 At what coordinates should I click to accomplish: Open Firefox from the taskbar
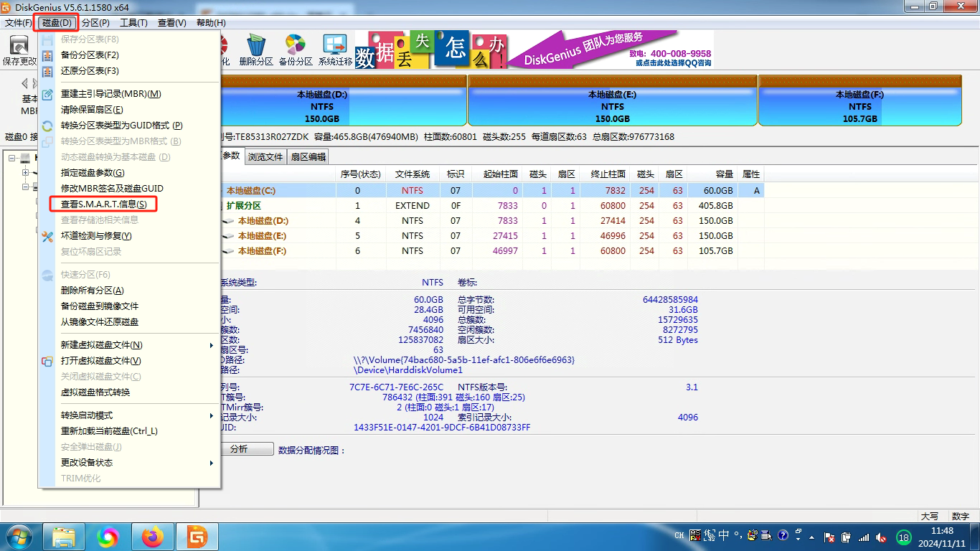(x=152, y=536)
